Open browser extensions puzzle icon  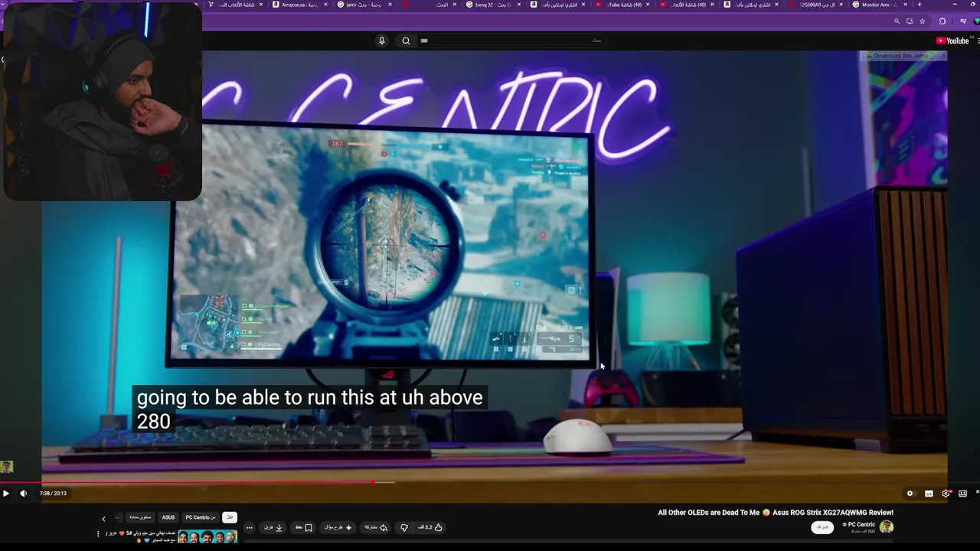click(x=942, y=21)
